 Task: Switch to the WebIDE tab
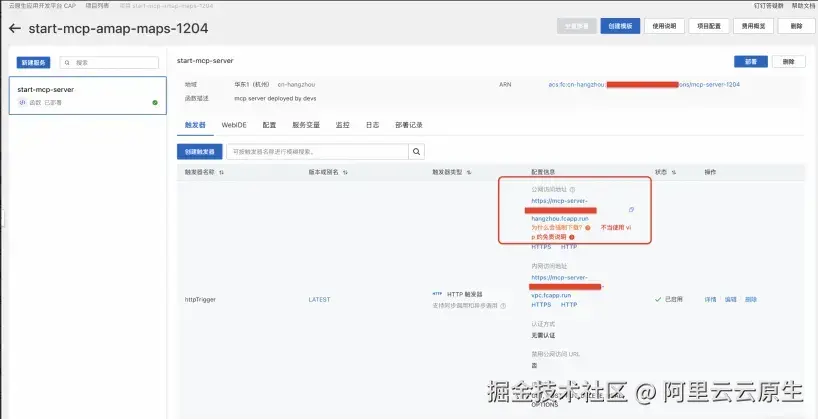tap(234, 125)
